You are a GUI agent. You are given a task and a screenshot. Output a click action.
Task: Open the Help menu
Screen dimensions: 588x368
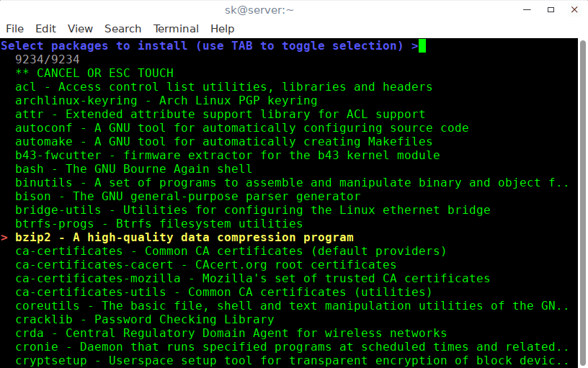pyautogui.click(x=222, y=29)
